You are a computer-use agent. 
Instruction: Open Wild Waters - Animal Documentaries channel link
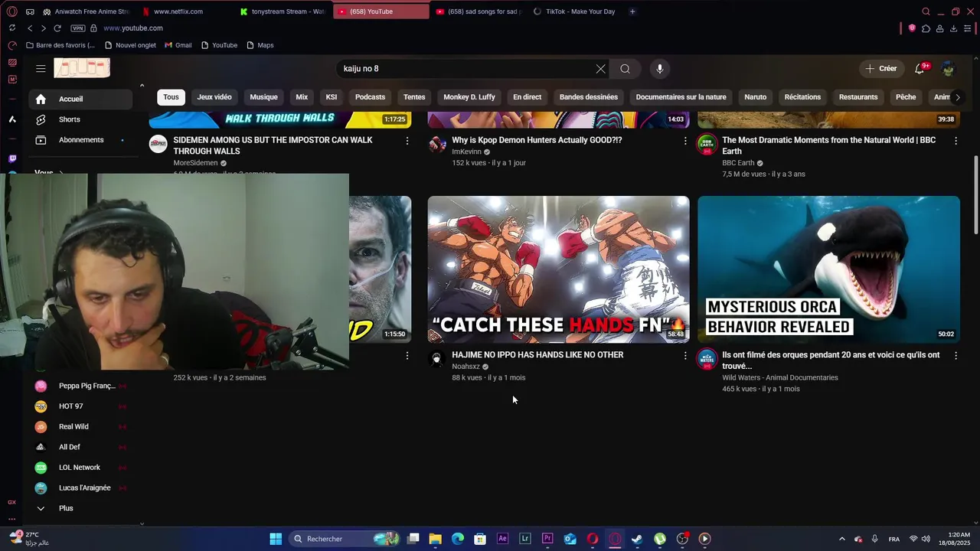point(780,378)
